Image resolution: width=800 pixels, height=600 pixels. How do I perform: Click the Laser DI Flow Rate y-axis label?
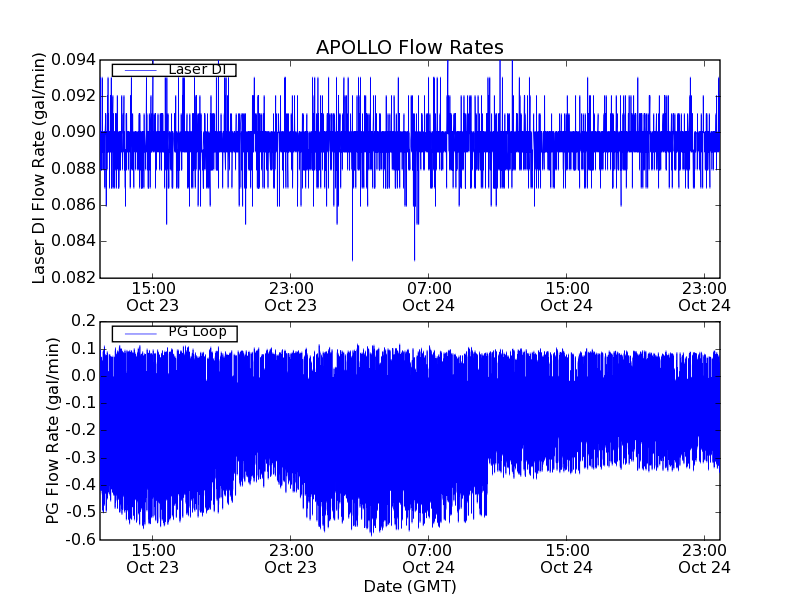[x=40, y=168]
